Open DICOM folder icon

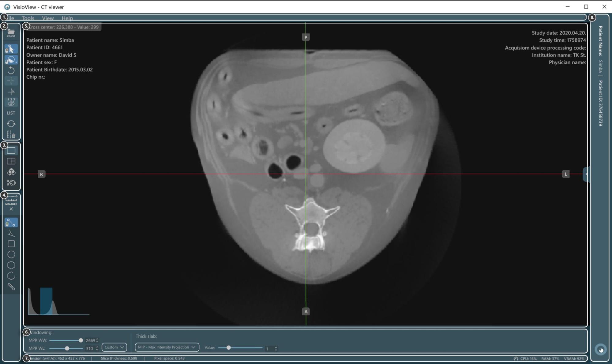click(11, 32)
